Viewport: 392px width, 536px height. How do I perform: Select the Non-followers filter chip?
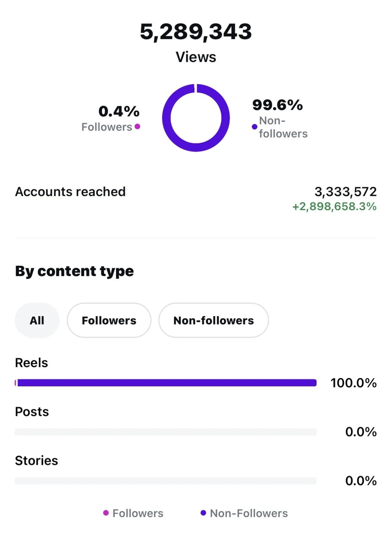pos(214,320)
